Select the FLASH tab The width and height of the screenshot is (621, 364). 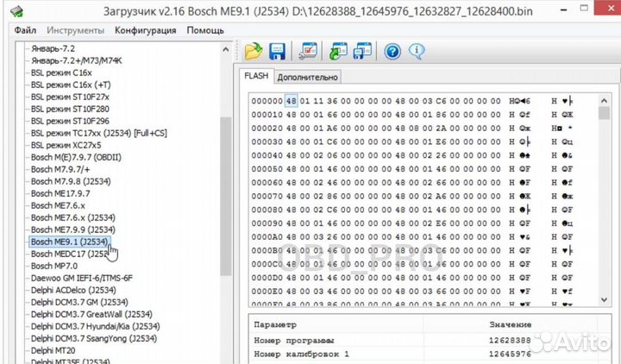pos(256,76)
